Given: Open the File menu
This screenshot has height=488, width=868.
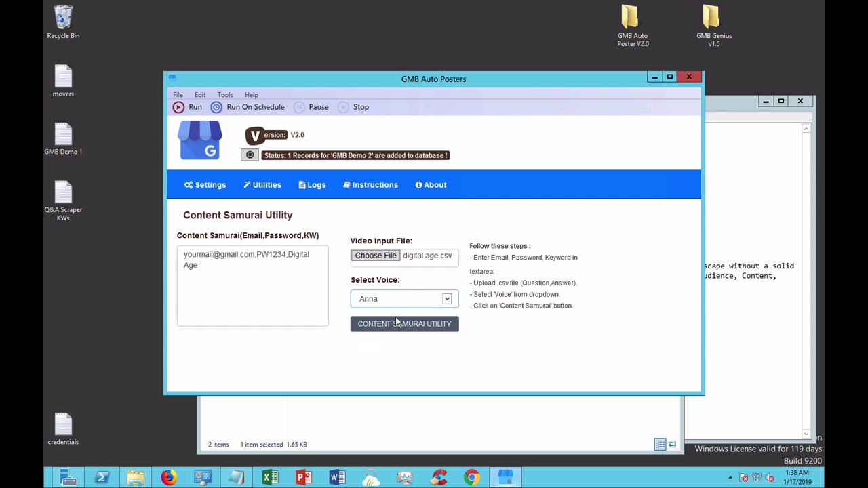Looking at the screenshot, I should click(x=178, y=95).
